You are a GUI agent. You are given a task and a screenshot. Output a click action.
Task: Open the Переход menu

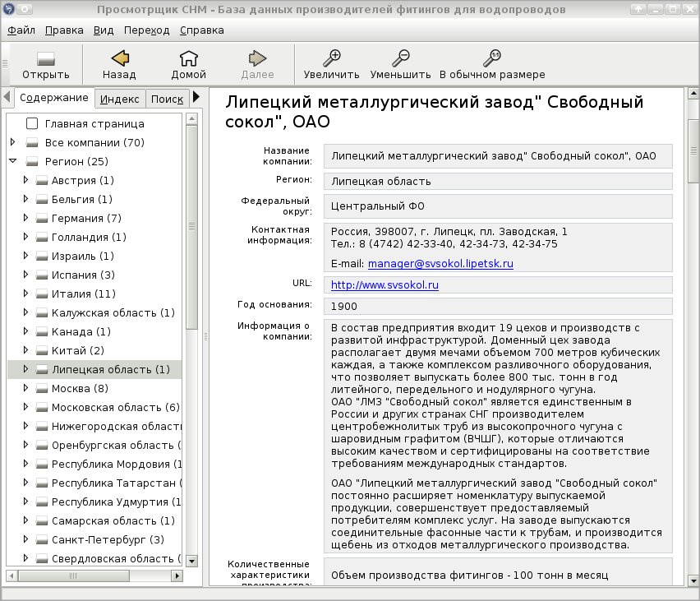146,30
